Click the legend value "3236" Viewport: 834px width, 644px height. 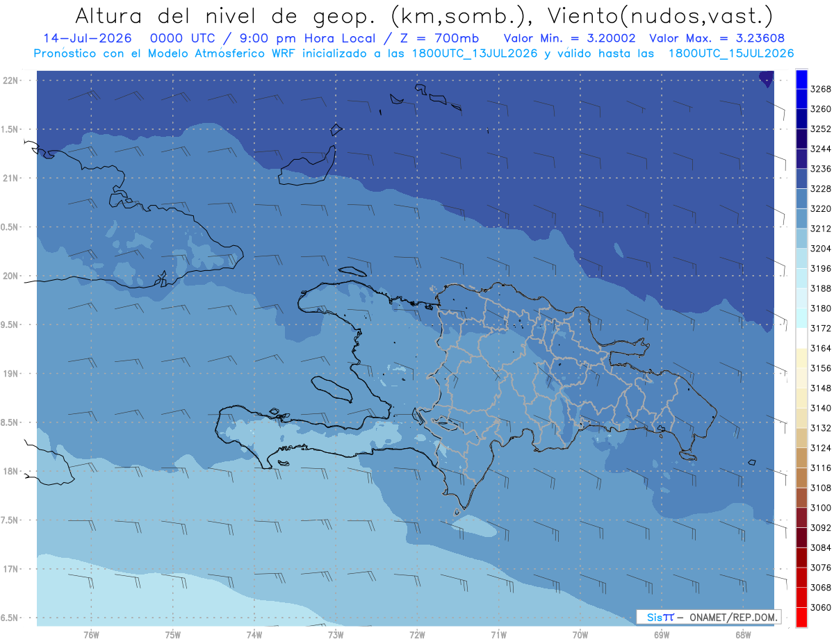820,169
